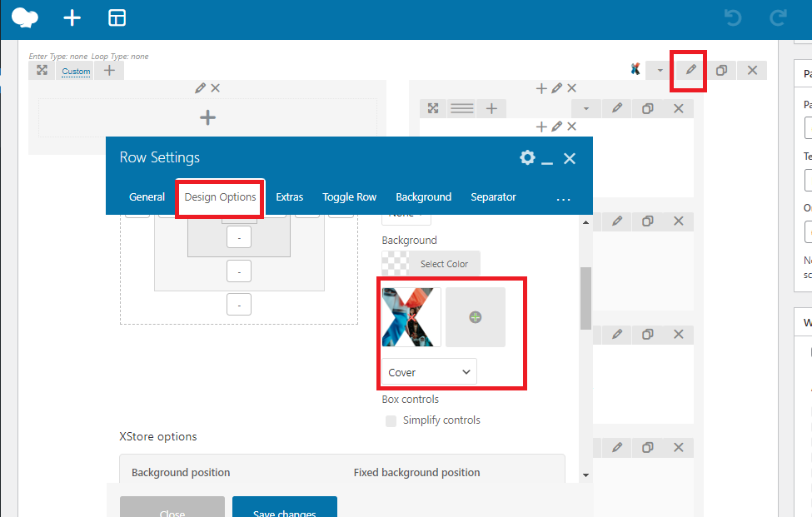Open the Extras tab
The image size is (812, 517).
[x=290, y=196]
